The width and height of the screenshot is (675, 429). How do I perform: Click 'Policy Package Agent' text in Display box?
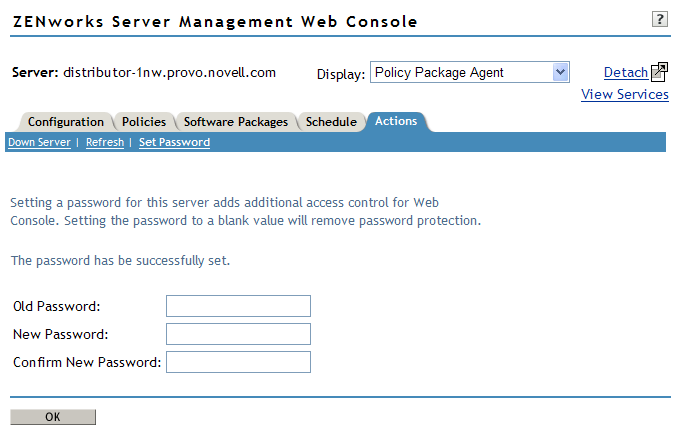coord(439,72)
